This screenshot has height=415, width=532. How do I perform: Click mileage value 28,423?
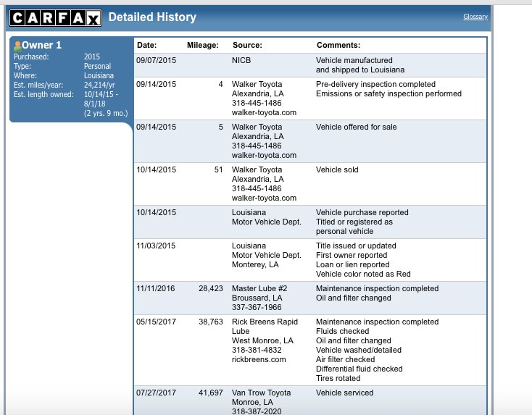click(211, 288)
